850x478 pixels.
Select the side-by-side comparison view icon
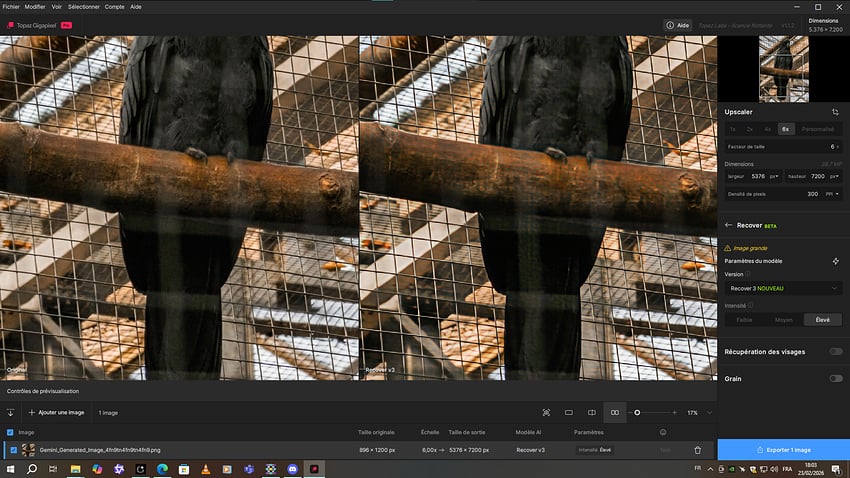pos(615,412)
